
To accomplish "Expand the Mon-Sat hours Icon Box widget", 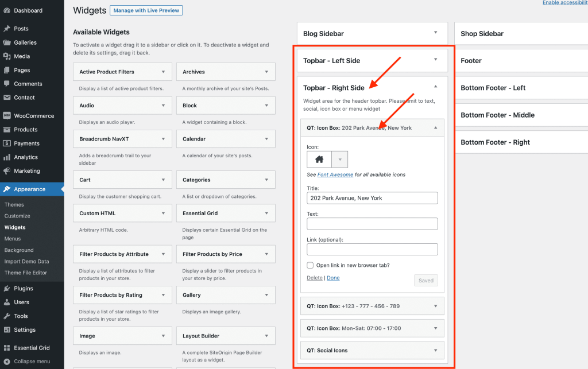I will [x=435, y=328].
